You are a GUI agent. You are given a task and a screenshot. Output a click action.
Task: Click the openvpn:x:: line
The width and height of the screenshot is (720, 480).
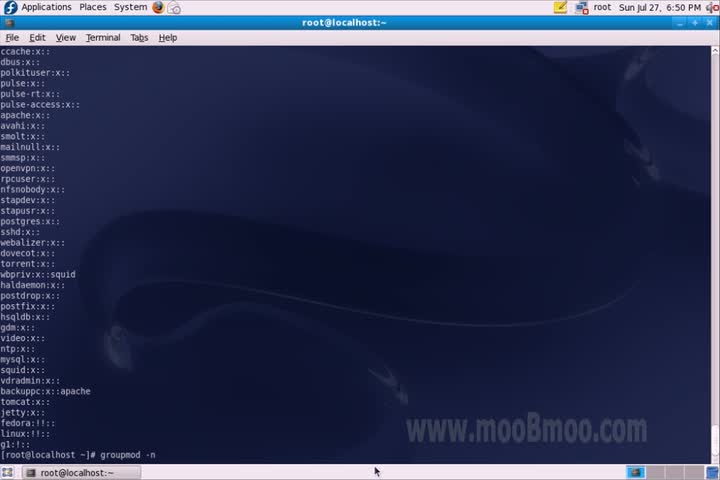28,169
